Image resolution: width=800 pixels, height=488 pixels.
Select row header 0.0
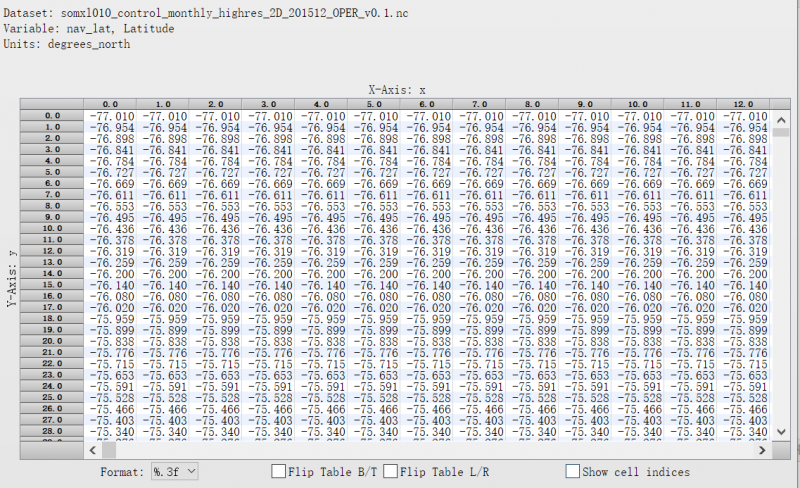click(52, 116)
